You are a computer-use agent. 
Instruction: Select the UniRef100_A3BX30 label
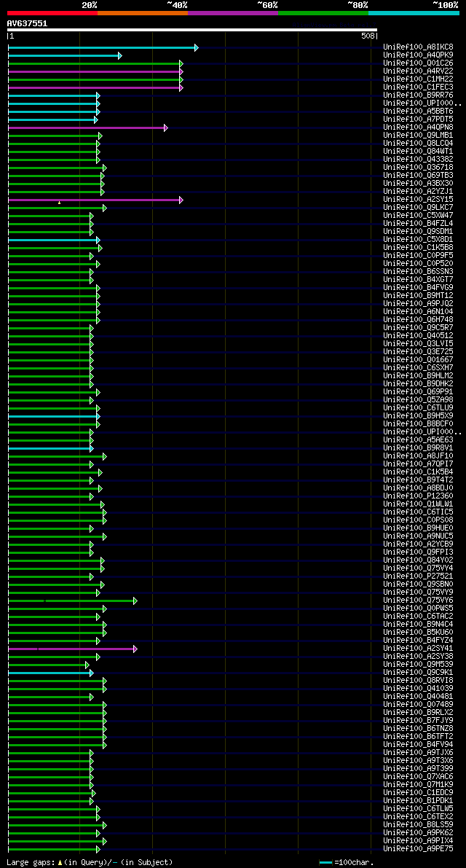418,183
